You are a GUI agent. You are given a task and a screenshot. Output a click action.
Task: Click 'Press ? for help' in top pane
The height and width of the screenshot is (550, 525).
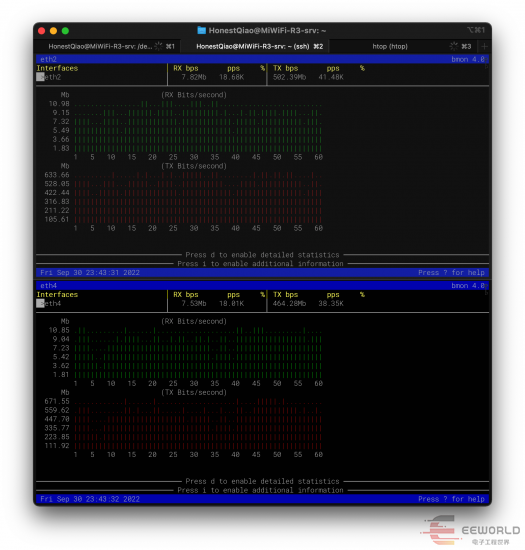pos(451,273)
